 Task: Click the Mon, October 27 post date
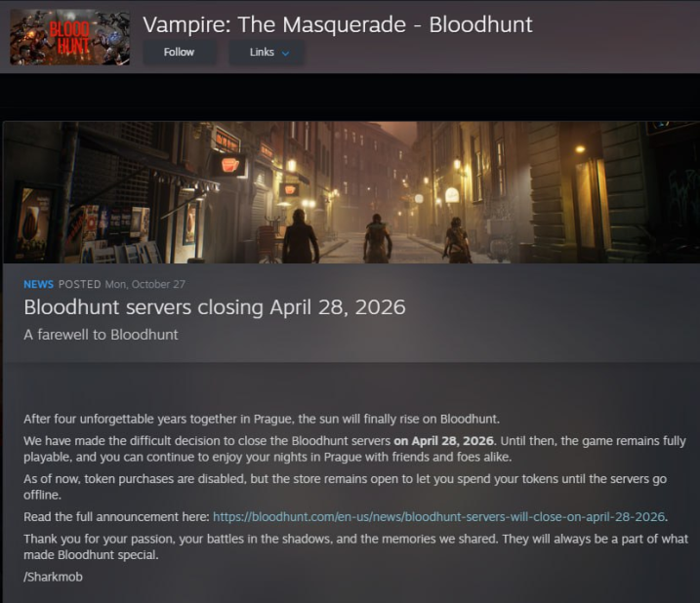145,284
